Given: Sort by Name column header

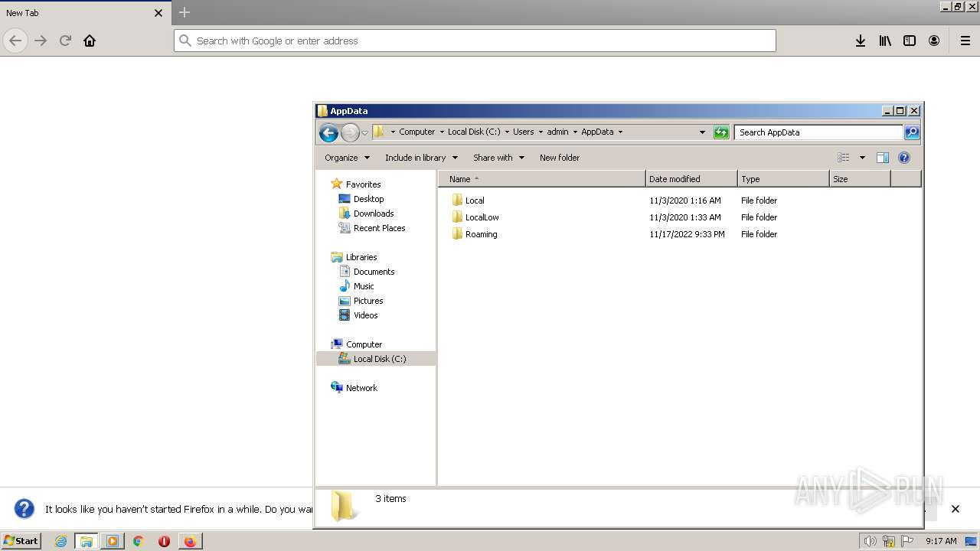Looking at the screenshot, I should click(x=542, y=179).
